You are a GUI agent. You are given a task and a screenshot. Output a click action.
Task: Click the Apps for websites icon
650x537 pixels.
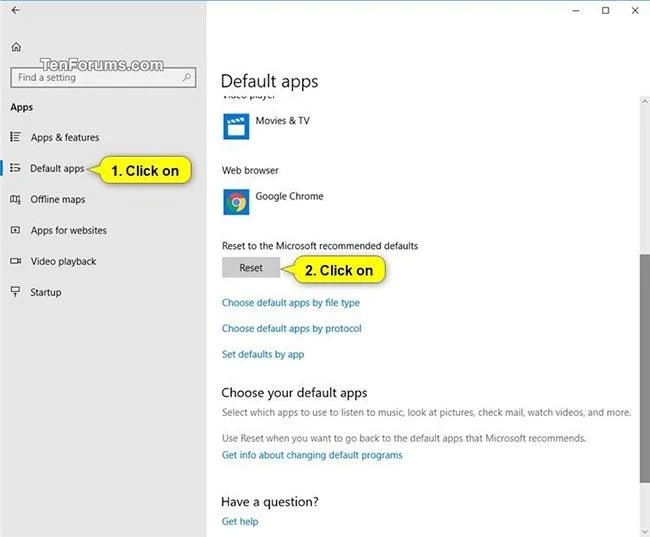[15, 230]
